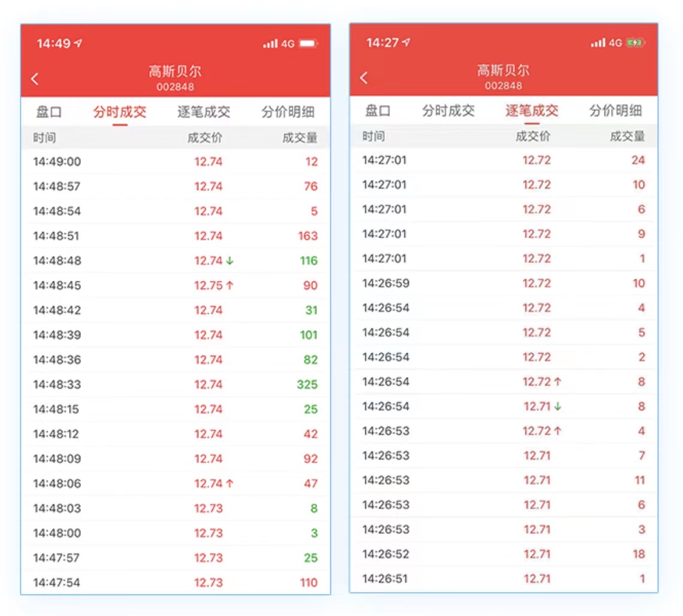Tap the 成交量 column header on the left screen

300,137
